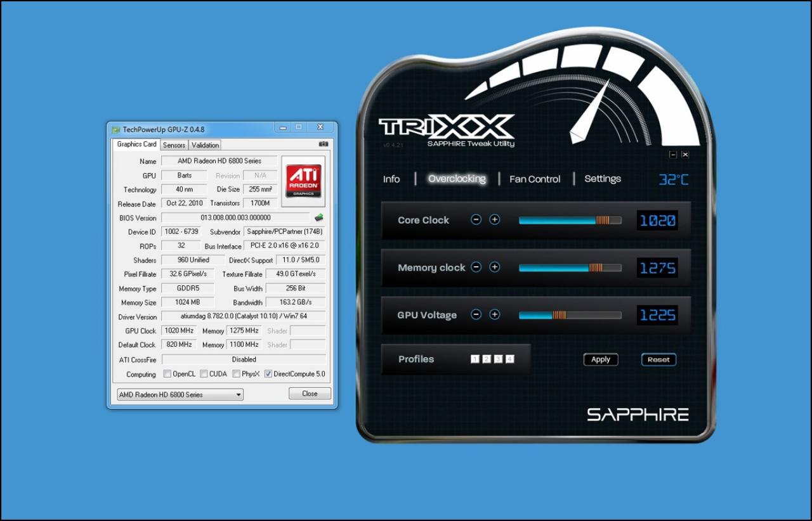Click the Memory clock value 1275
The height and width of the screenshot is (521, 812).
(x=657, y=268)
